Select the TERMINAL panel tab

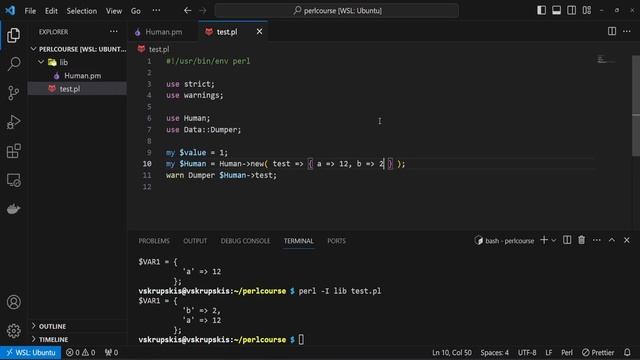[299, 241]
